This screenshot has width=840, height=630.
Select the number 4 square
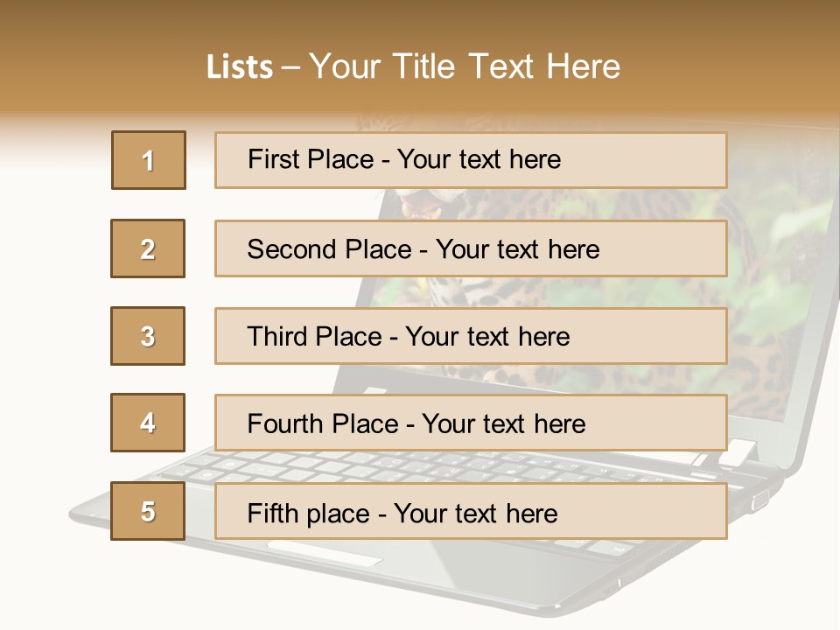tap(148, 423)
